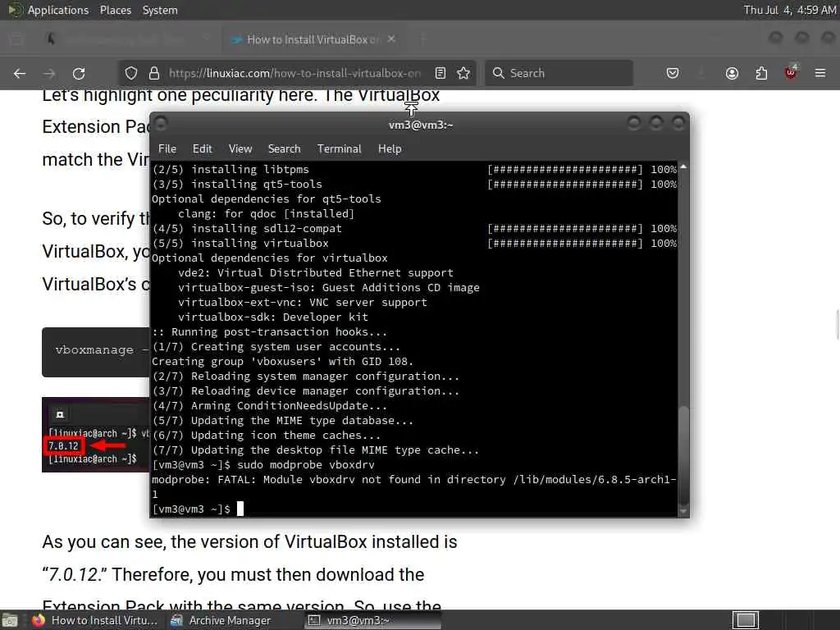View site security padlock info
The height and width of the screenshot is (630, 840).
[154, 73]
